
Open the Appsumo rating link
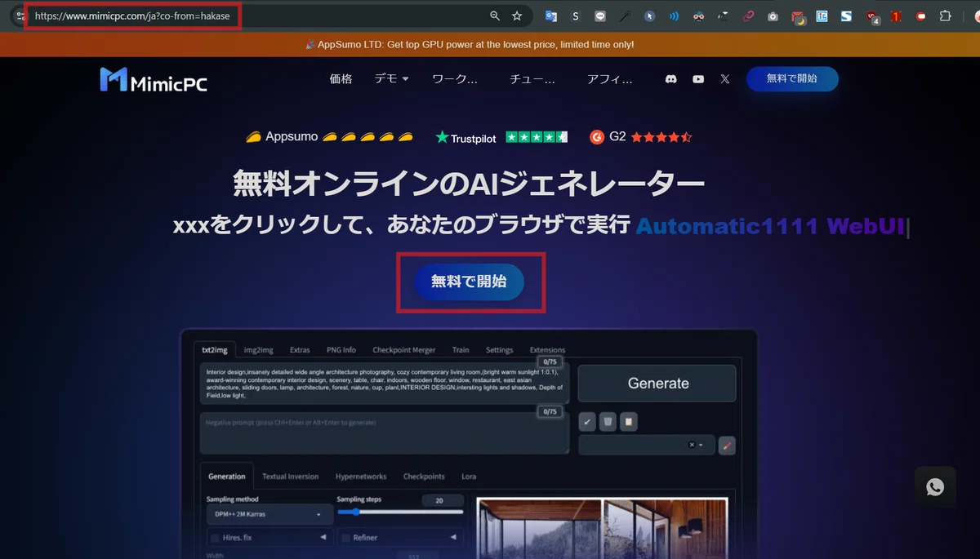point(329,137)
